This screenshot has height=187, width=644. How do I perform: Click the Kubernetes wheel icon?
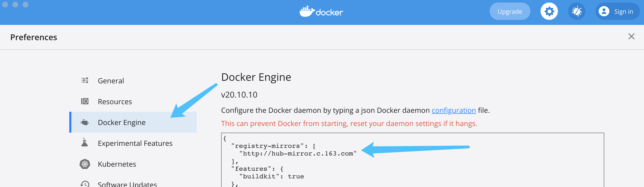[85, 164]
